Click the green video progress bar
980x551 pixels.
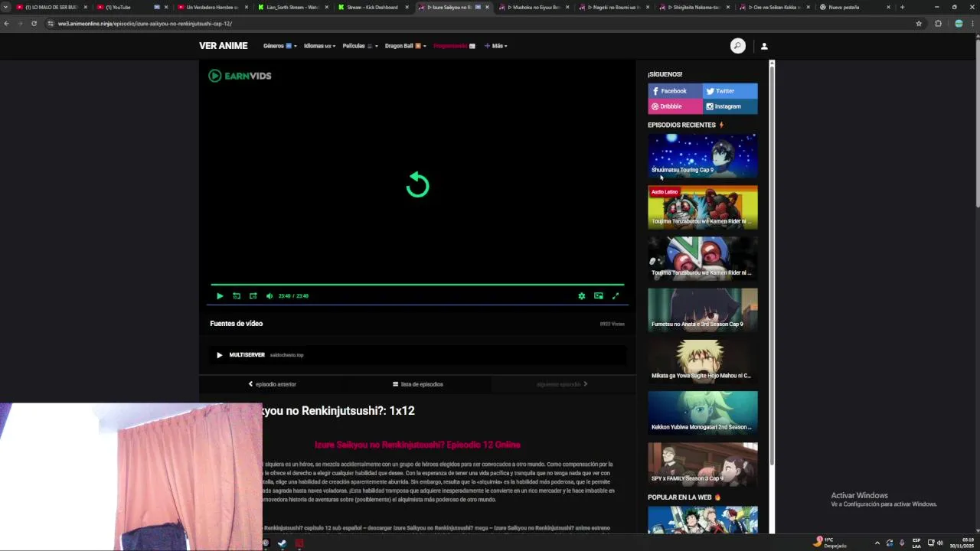[x=417, y=285]
